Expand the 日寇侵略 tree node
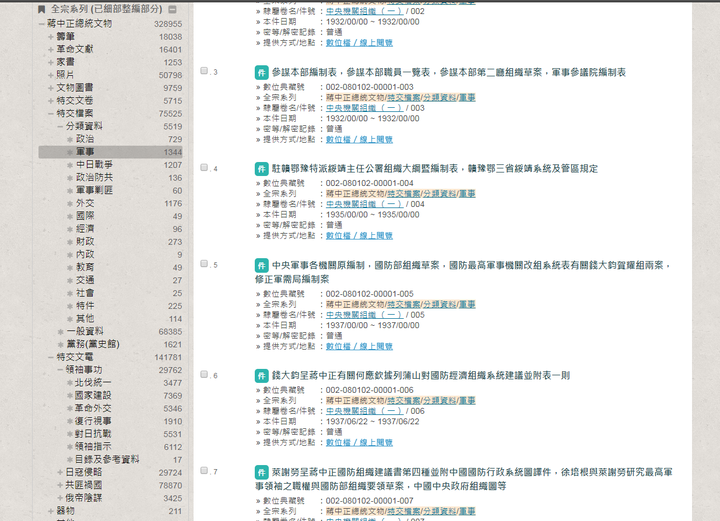The image size is (720, 521). pos(60,472)
